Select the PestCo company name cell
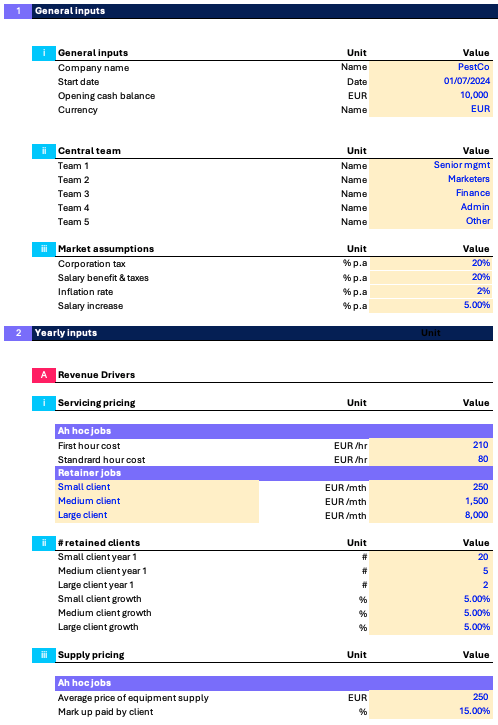This screenshot has height=725, width=498. 430,68
